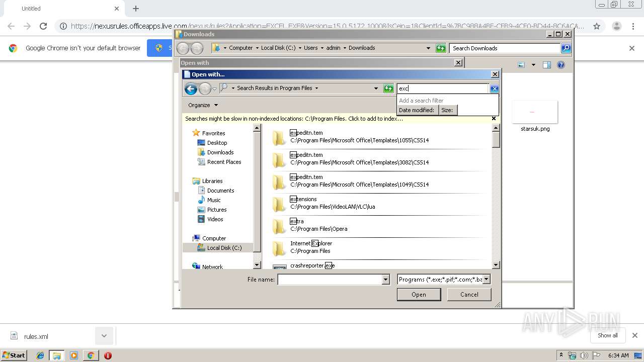Click Chrome icon in taskbar
Image resolution: width=644 pixels, height=362 pixels.
pyautogui.click(x=91, y=355)
